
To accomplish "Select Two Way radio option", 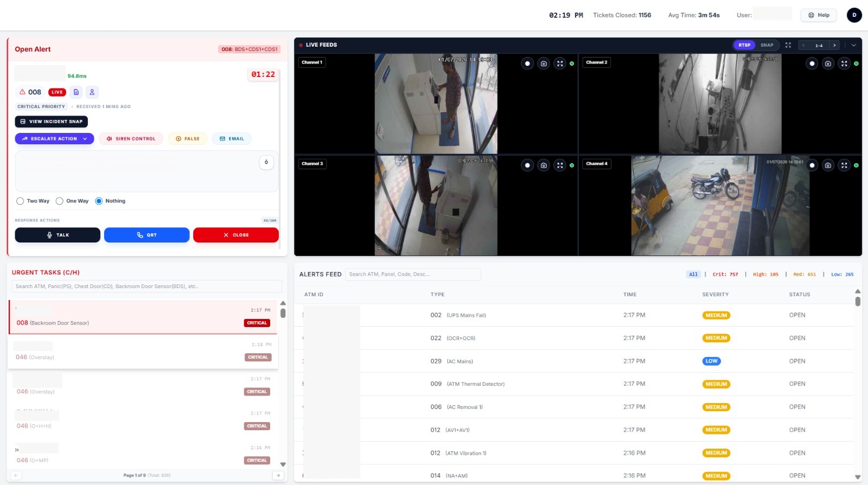I will [x=20, y=201].
